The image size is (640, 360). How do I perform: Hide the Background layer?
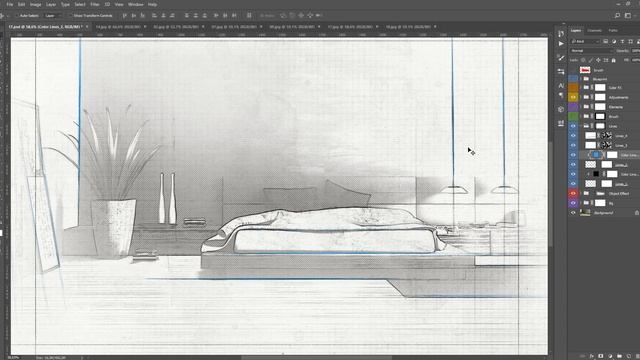[x=573, y=213]
